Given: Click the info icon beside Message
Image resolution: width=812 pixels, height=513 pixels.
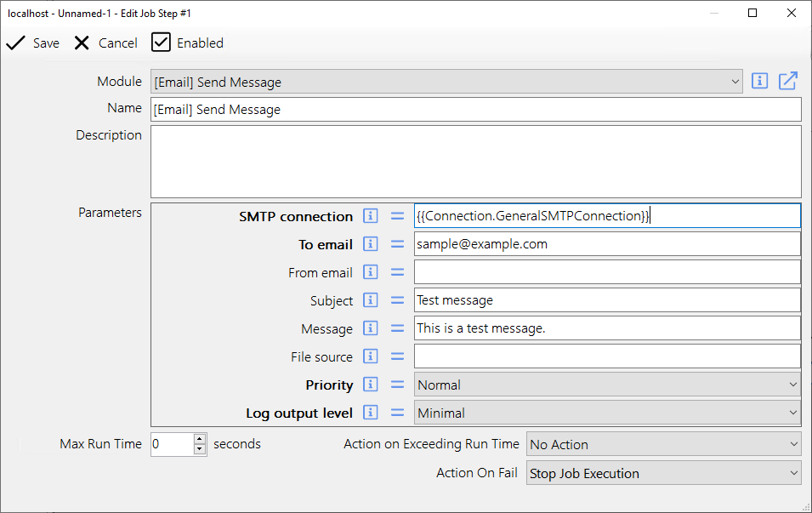Looking at the screenshot, I should coord(370,328).
